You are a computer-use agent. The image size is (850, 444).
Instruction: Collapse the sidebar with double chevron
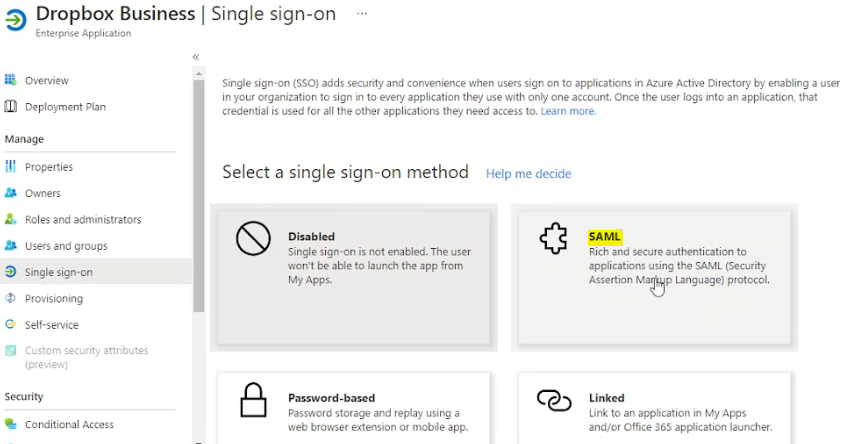196,57
